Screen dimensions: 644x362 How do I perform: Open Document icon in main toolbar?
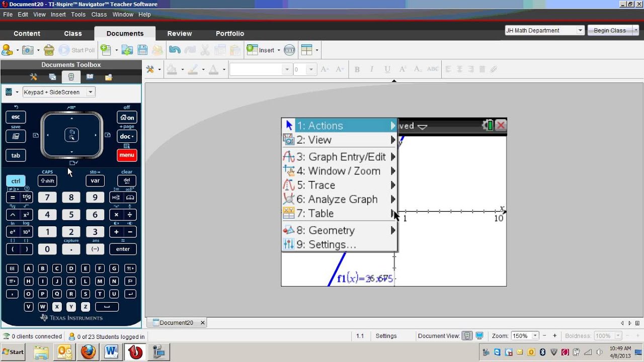tap(127, 50)
